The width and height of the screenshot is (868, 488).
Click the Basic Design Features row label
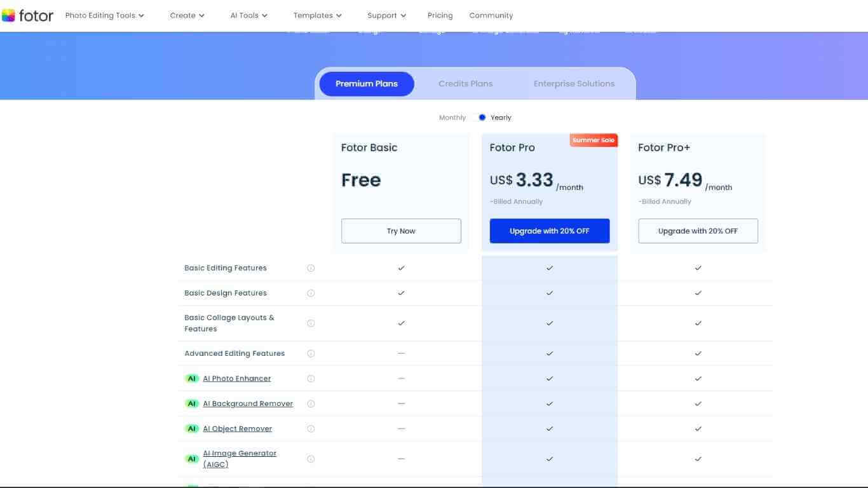tap(226, 293)
